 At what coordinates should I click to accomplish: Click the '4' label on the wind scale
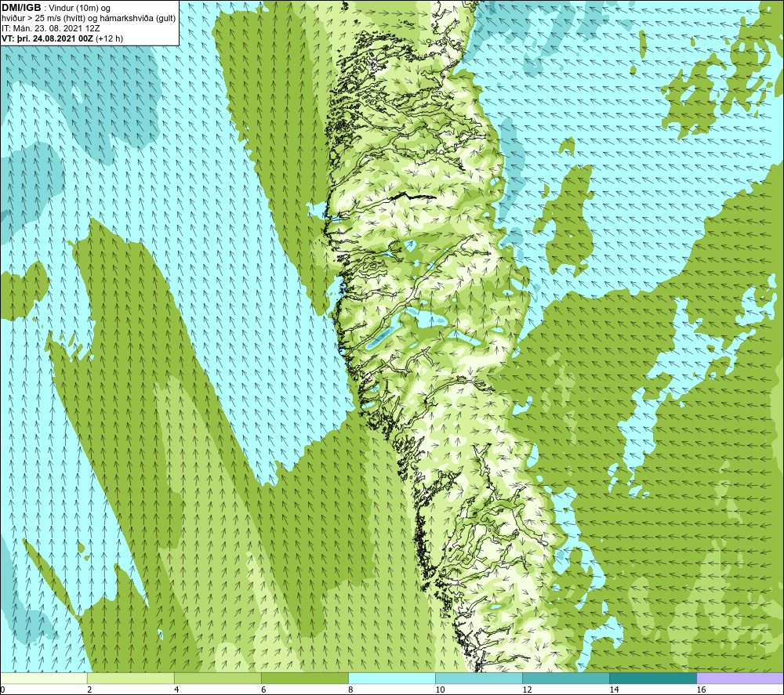point(176,690)
